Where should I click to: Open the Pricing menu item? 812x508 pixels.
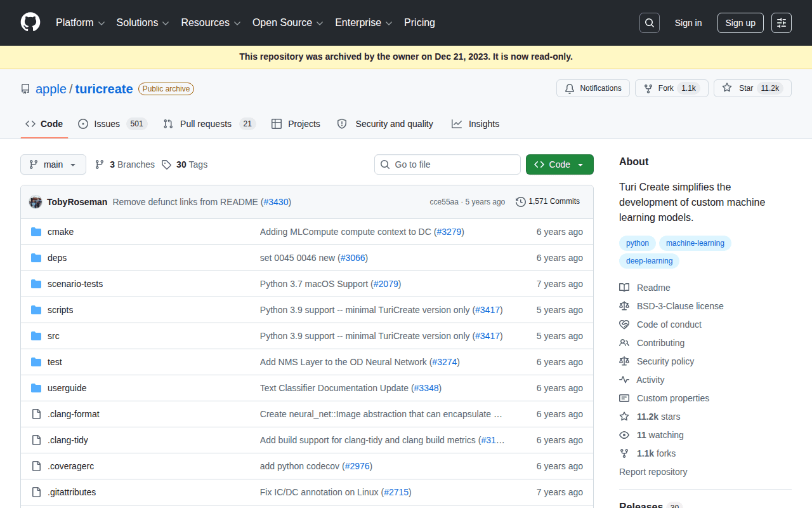point(419,23)
